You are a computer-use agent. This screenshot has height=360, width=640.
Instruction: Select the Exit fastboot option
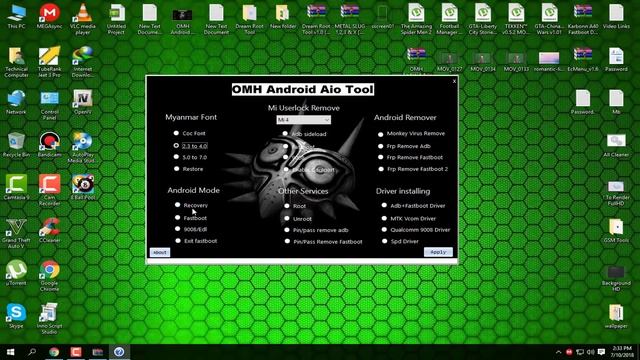coord(178,241)
